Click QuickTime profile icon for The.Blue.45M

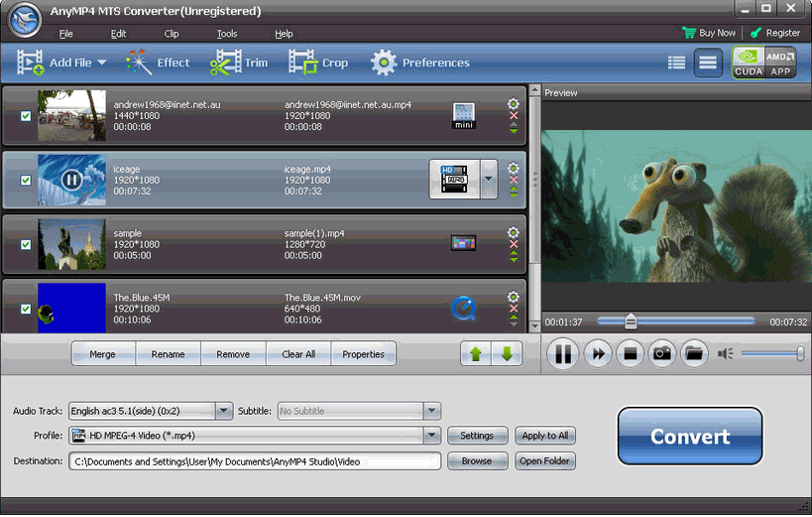point(463,309)
